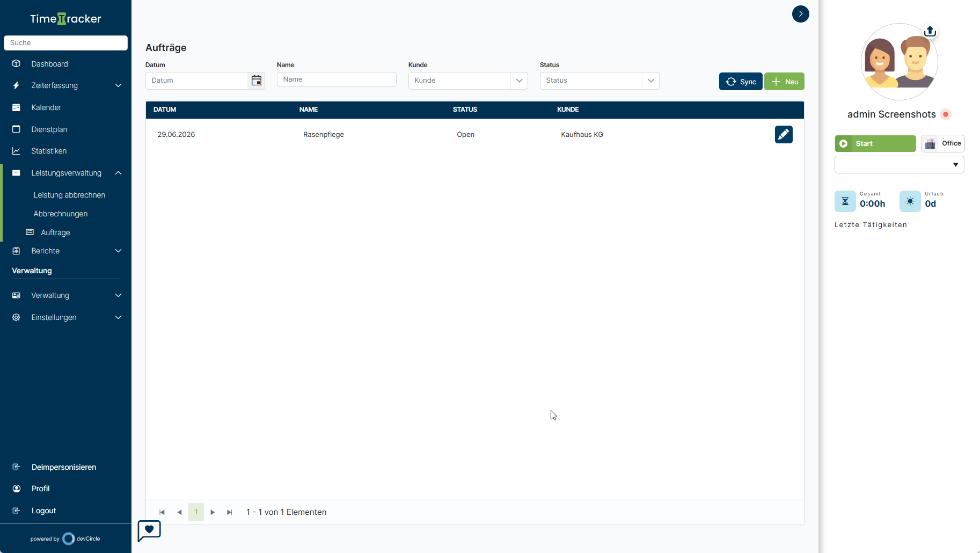Click the Aufträge list icon in the sidebar
The image size is (980, 553).
(x=30, y=232)
